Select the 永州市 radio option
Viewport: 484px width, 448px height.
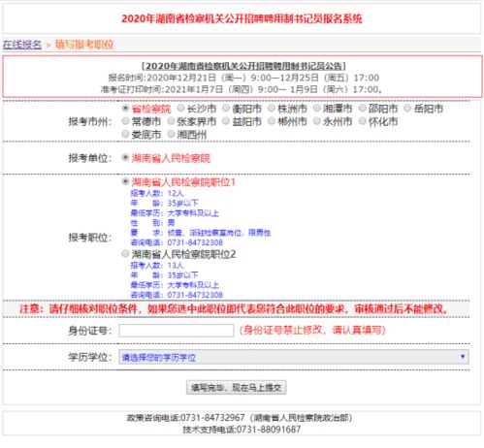coord(317,121)
